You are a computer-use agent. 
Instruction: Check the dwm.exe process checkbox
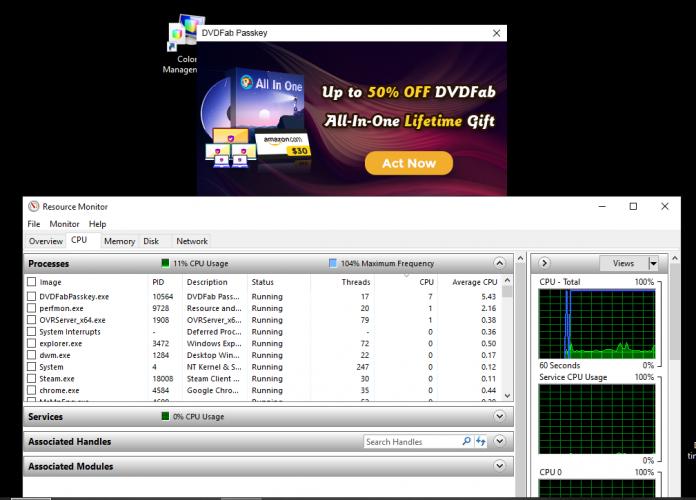[x=32, y=355]
